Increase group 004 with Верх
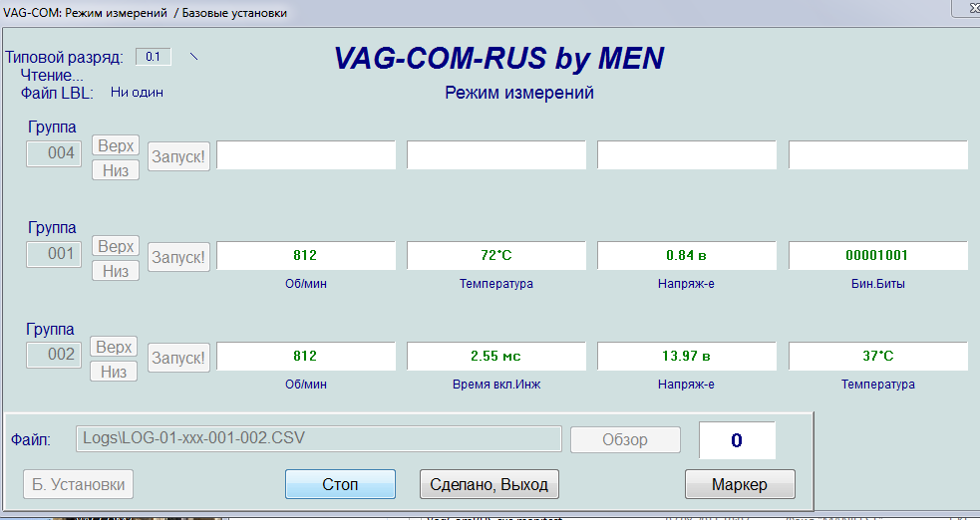Image resolution: width=980 pixels, height=520 pixels. coord(116,145)
